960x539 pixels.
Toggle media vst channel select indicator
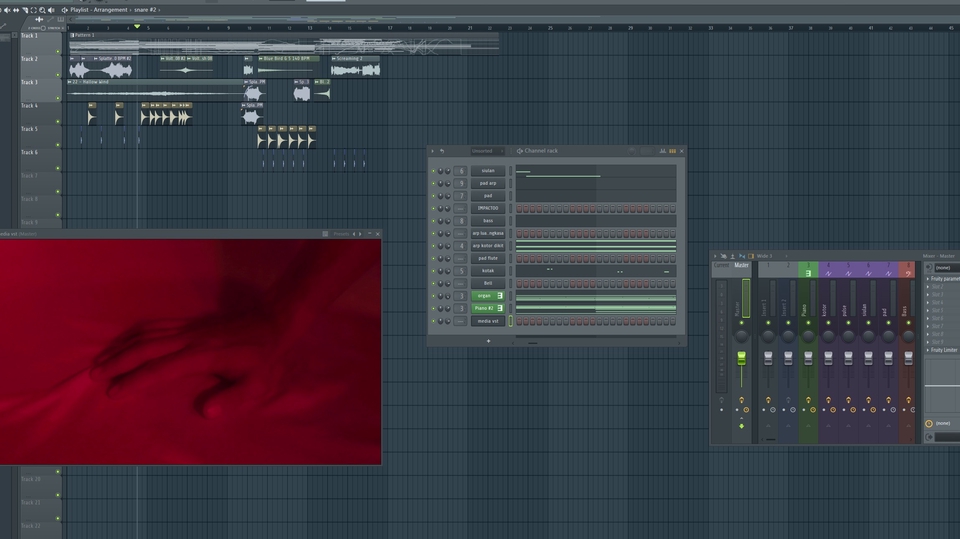click(x=511, y=321)
